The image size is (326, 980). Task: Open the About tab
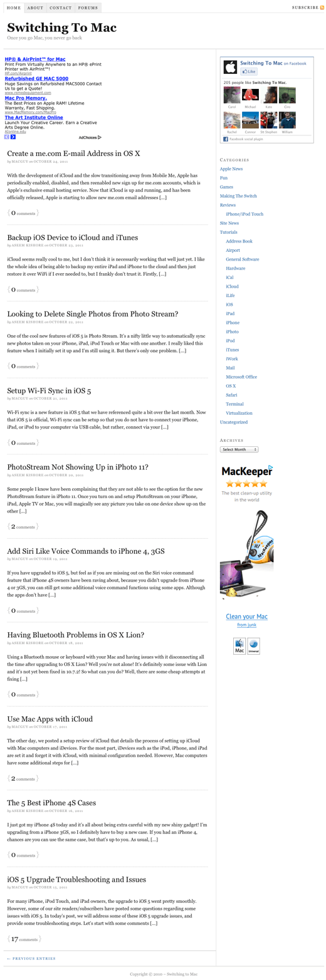36,8
